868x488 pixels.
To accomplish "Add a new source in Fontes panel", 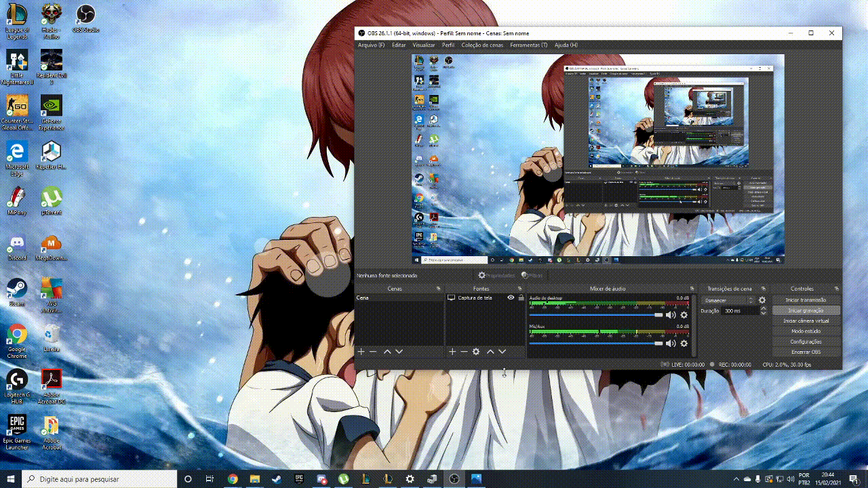I will (452, 352).
